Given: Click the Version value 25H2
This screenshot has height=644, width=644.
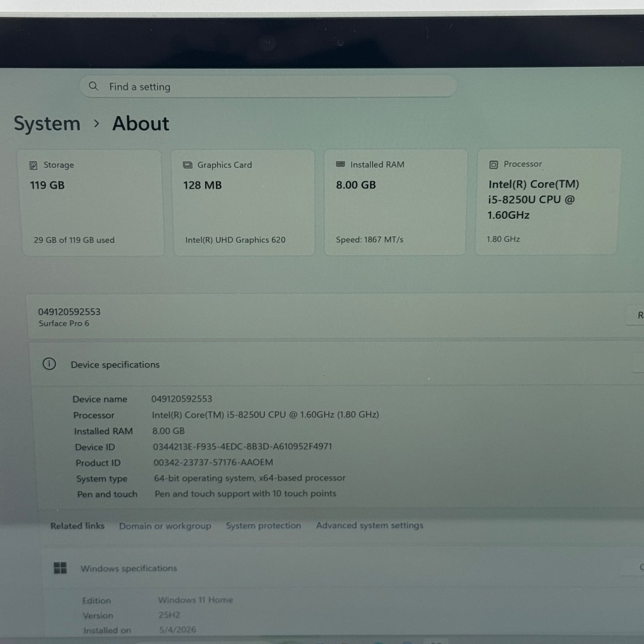Looking at the screenshot, I should tap(169, 615).
